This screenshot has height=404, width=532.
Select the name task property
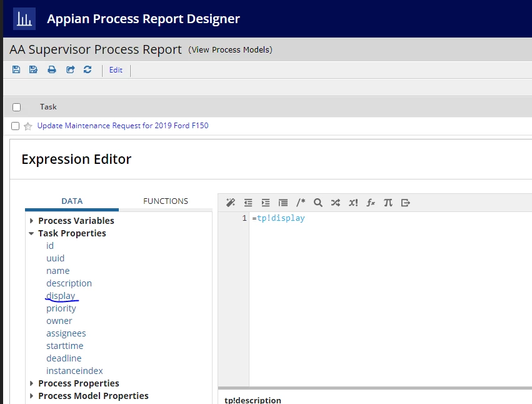[x=58, y=271]
